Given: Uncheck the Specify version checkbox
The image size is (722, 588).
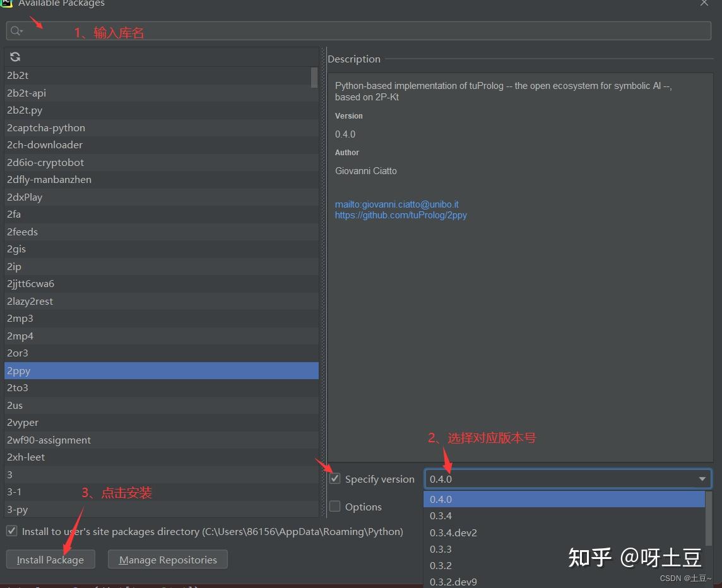Looking at the screenshot, I should [334, 478].
